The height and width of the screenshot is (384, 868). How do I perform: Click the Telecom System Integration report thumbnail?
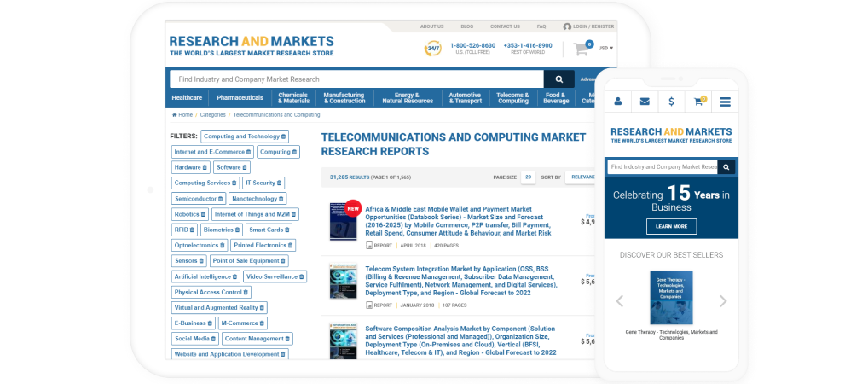pyautogui.click(x=344, y=282)
